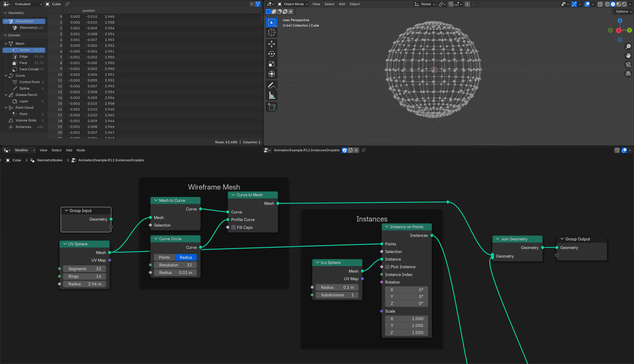
Task: Open the Add Cube tool in viewport toolbar
Action: (x=272, y=107)
